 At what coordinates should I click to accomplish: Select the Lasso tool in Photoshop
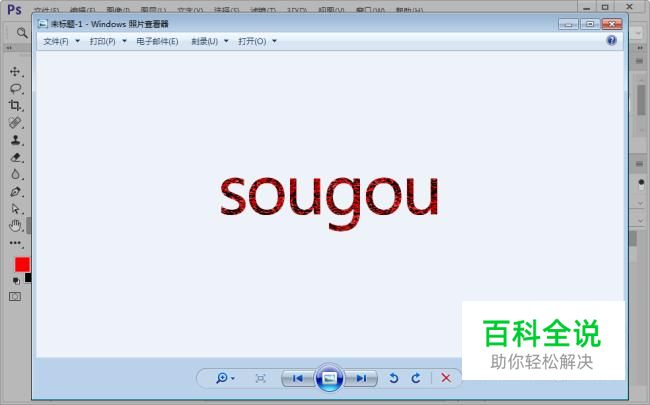[15, 88]
